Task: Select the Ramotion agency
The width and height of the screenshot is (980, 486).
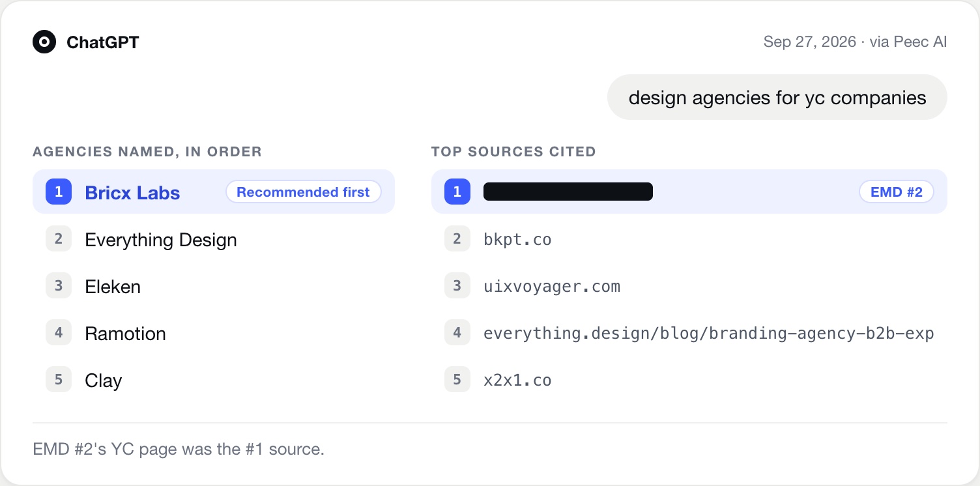Action: 125,334
